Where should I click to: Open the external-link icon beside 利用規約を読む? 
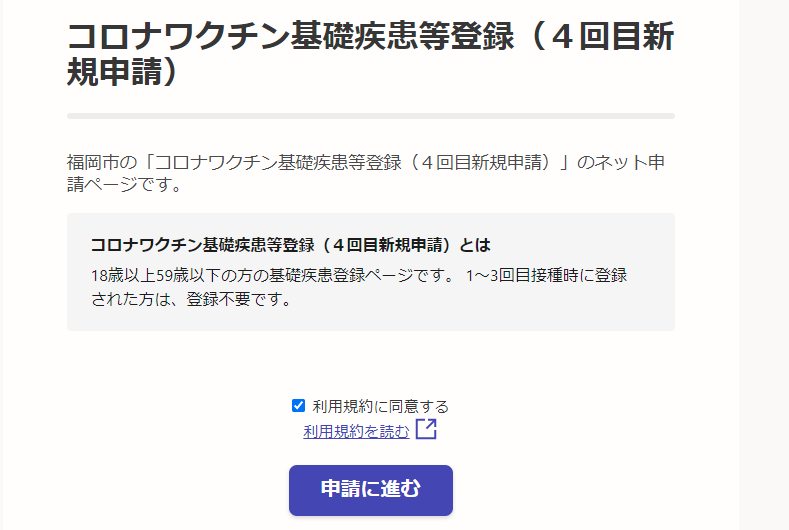pyautogui.click(x=426, y=429)
